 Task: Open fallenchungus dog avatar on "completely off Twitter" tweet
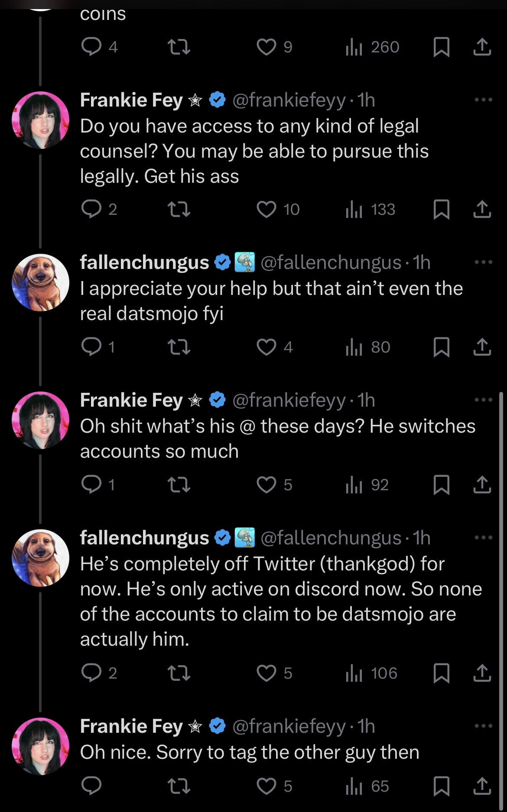pyautogui.click(x=41, y=558)
